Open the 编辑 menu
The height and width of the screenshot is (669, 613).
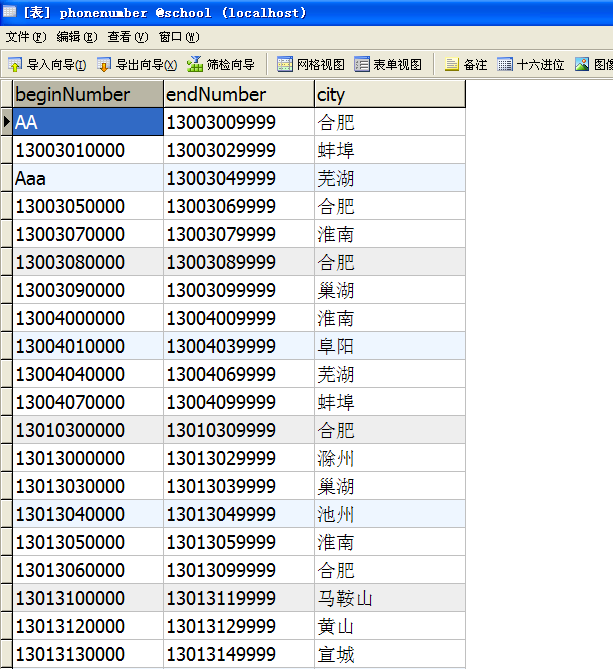(x=77, y=37)
